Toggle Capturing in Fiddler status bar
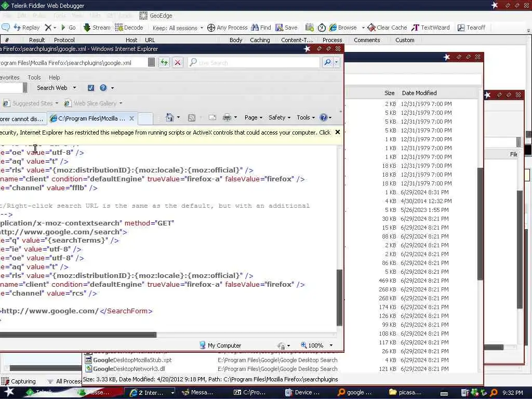The width and height of the screenshot is (532, 399). click(19, 381)
